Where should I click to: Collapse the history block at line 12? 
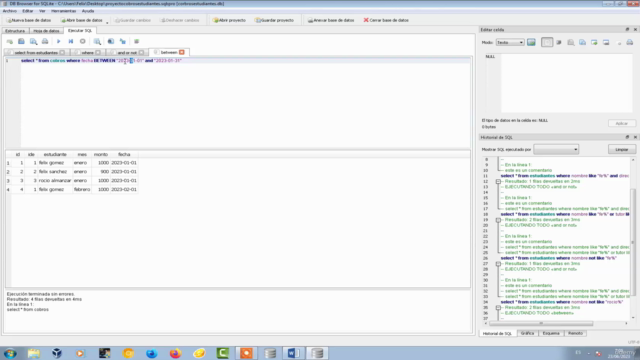coord(498,182)
